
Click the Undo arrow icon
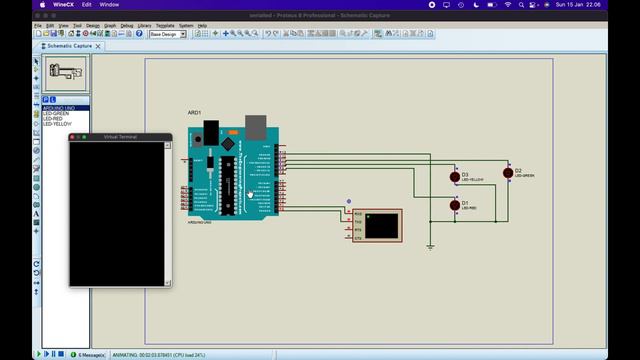coord(268,34)
